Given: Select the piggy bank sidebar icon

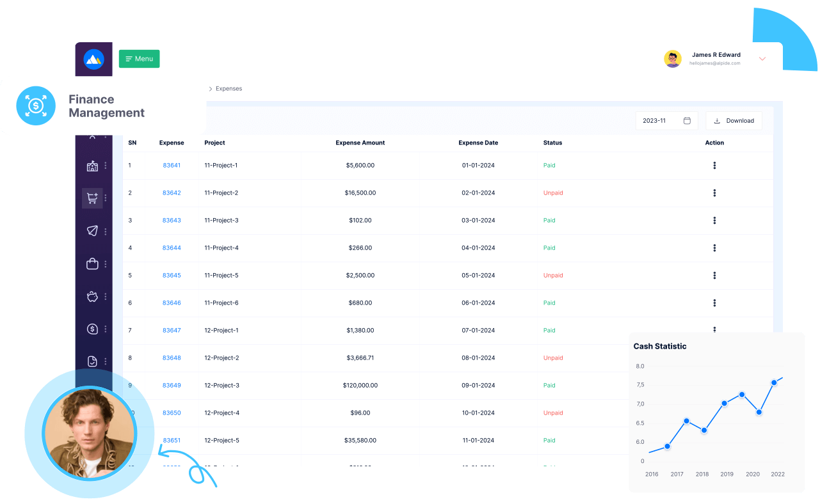Looking at the screenshot, I should 92,296.
